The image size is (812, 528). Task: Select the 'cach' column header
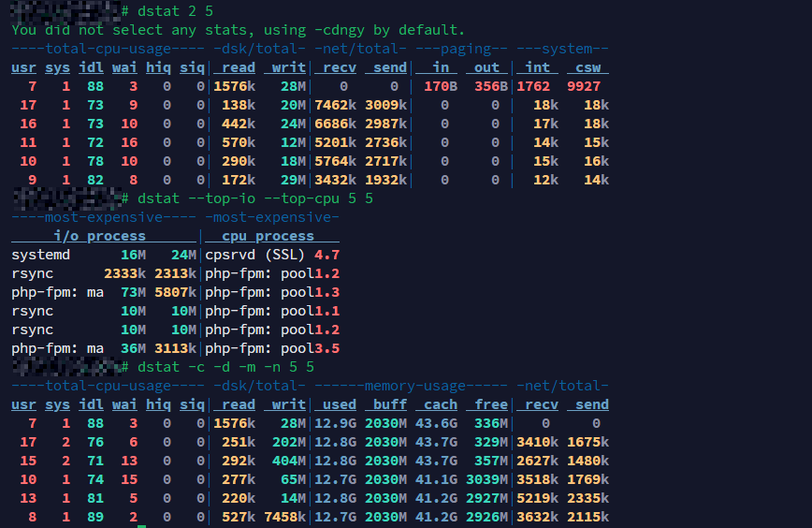click(x=441, y=404)
